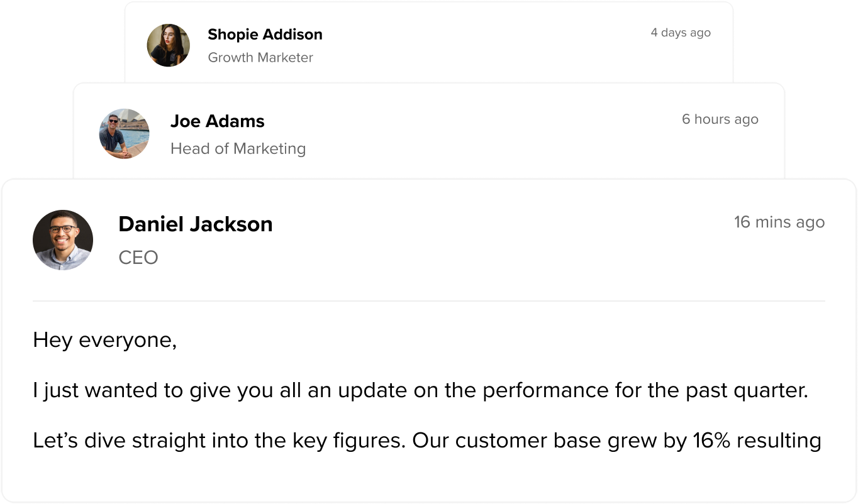This screenshot has width=858, height=504.
Task: Click the 4 days ago timestamp
Action: 681,33
